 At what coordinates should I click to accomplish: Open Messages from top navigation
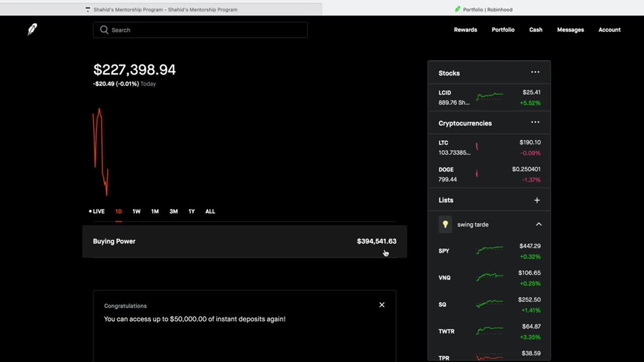[x=571, y=30]
